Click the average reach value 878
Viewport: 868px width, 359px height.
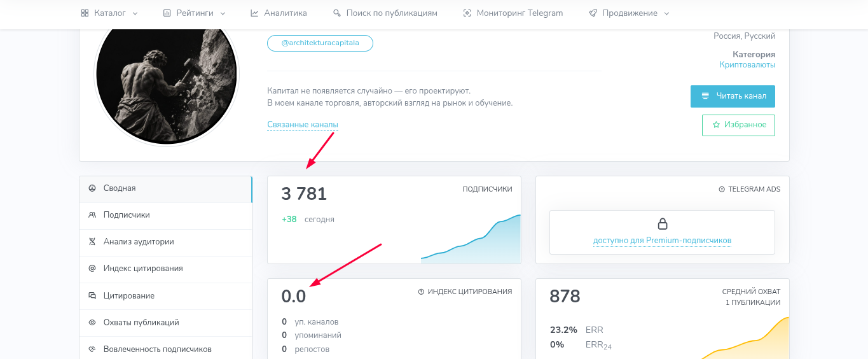pos(565,296)
